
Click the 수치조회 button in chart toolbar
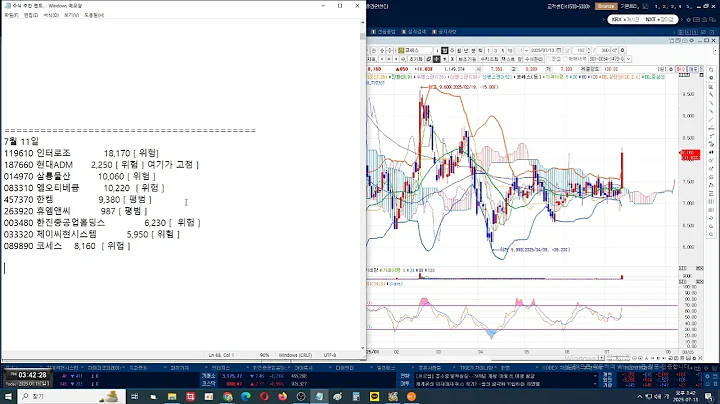point(489,59)
